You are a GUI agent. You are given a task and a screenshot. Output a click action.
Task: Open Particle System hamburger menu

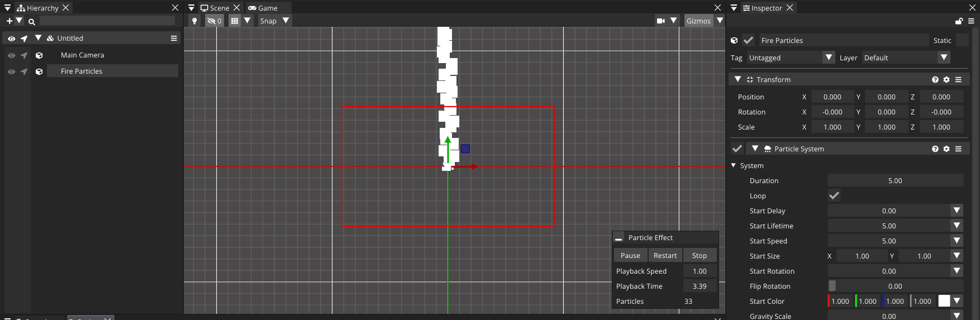tap(958, 149)
